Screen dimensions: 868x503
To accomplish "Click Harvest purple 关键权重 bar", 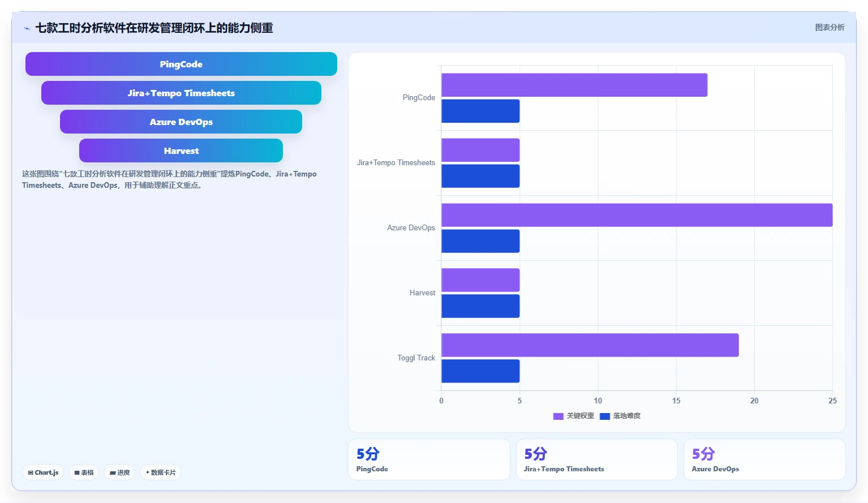I will click(x=480, y=280).
